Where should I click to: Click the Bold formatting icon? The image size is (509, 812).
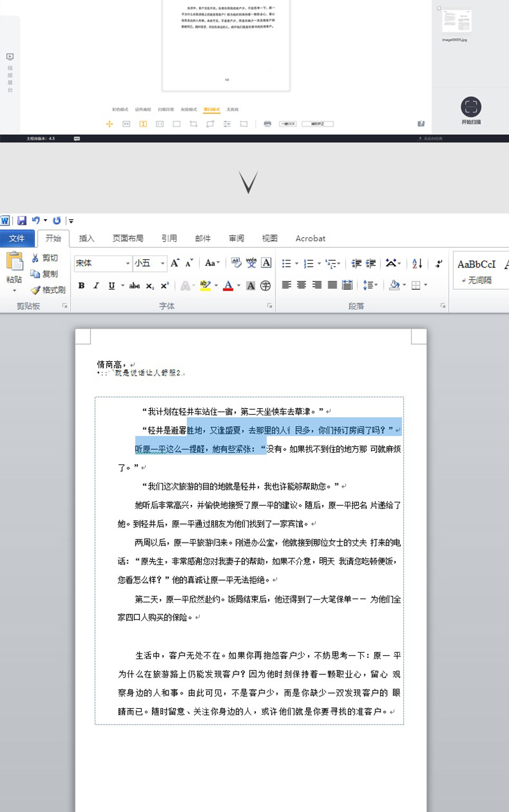point(81,286)
